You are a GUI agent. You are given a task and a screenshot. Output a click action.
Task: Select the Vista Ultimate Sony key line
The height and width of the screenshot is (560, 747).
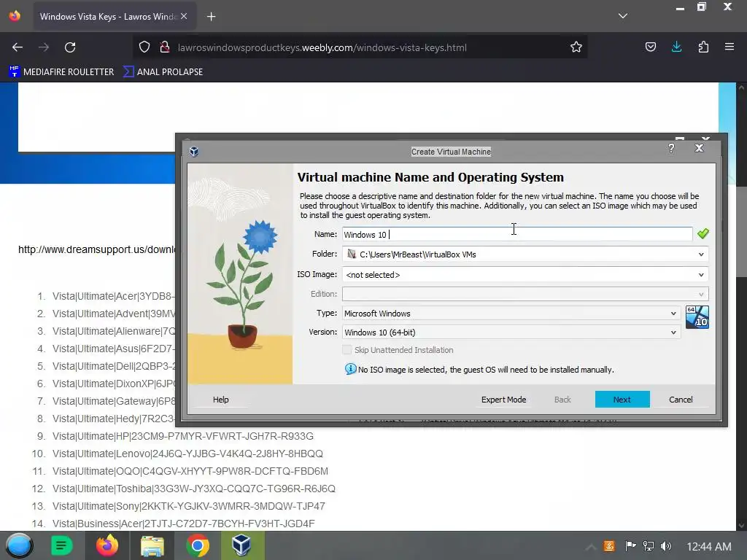pos(189,506)
